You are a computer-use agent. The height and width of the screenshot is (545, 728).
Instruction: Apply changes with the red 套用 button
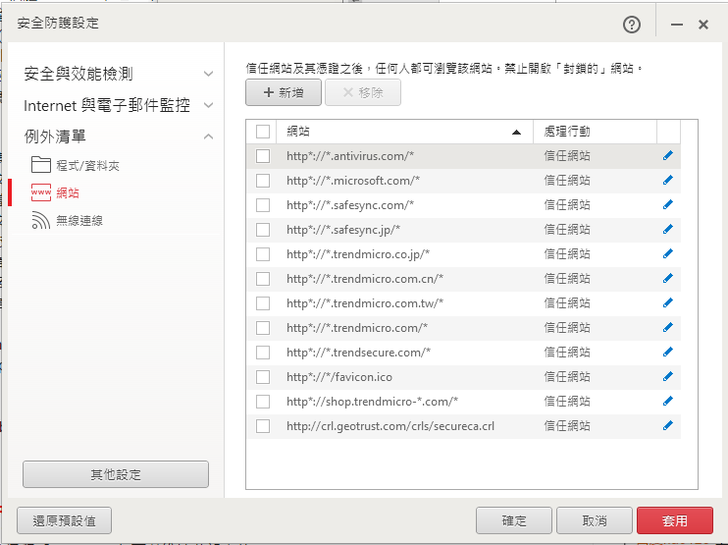click(675, 520)
